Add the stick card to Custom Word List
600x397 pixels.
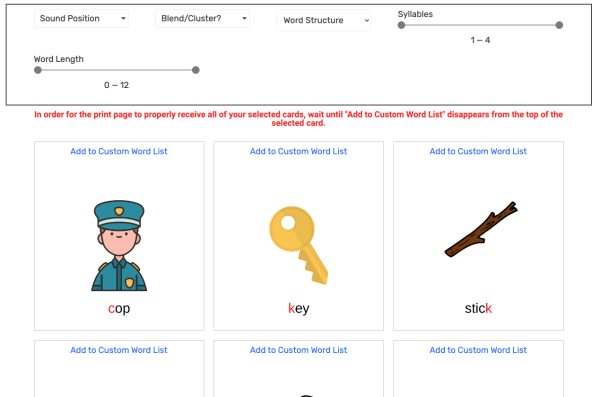[x=478, y=151]
